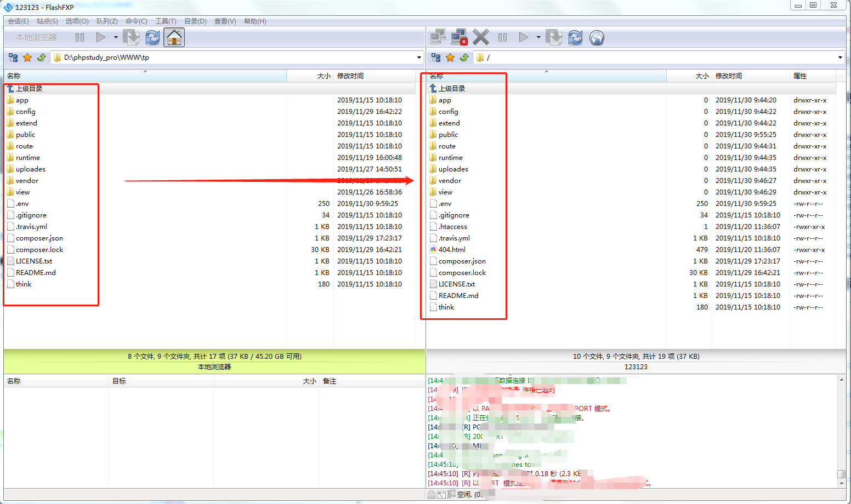Click the remote connect computers icon
851x504 pixels.
point(438,38)
